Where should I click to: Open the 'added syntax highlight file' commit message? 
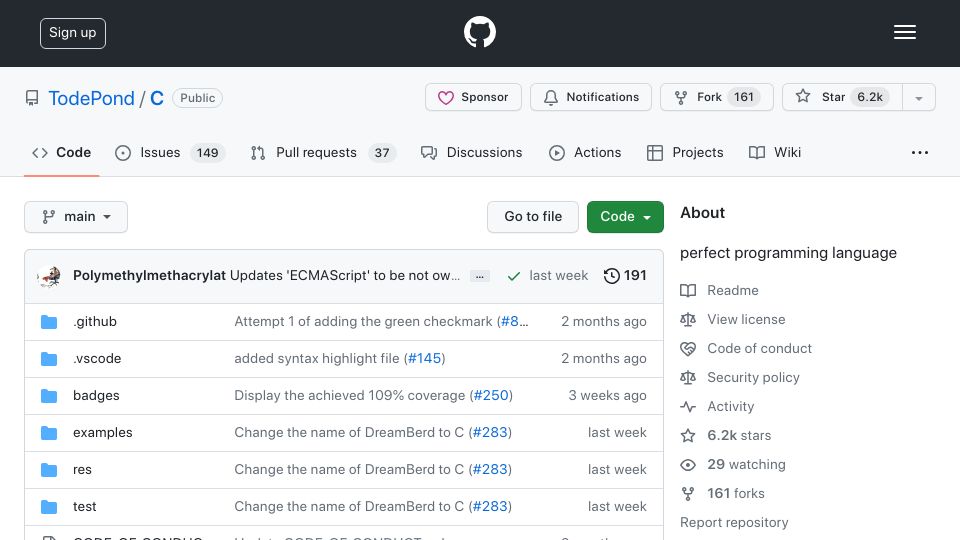(x=317, y=358)
